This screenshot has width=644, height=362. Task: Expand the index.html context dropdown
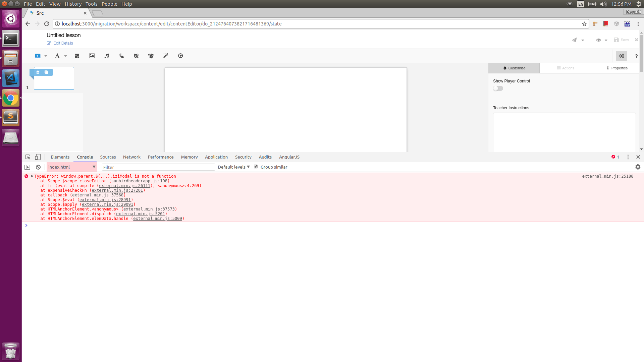[x=94, y=167]
